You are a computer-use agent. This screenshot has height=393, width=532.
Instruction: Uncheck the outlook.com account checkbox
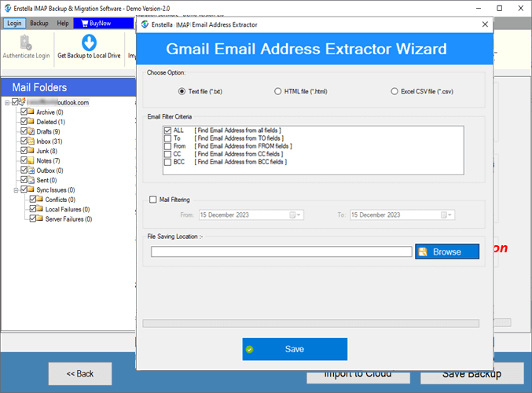(15, 102)
